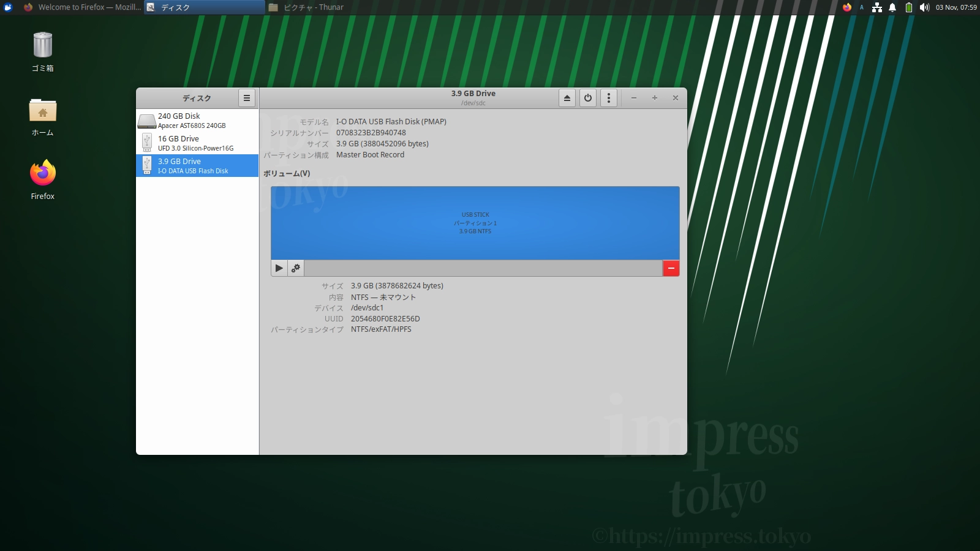The image size is (980, 551).
Task: Open the clock showing 03 Nov, 07:59
Action: (x=956, y=7)
